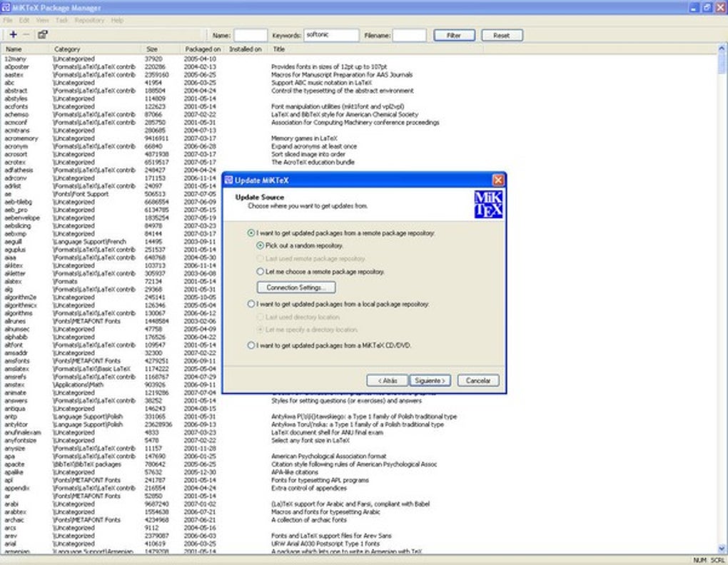
Task: Select the answers package row
Action: 359,401
